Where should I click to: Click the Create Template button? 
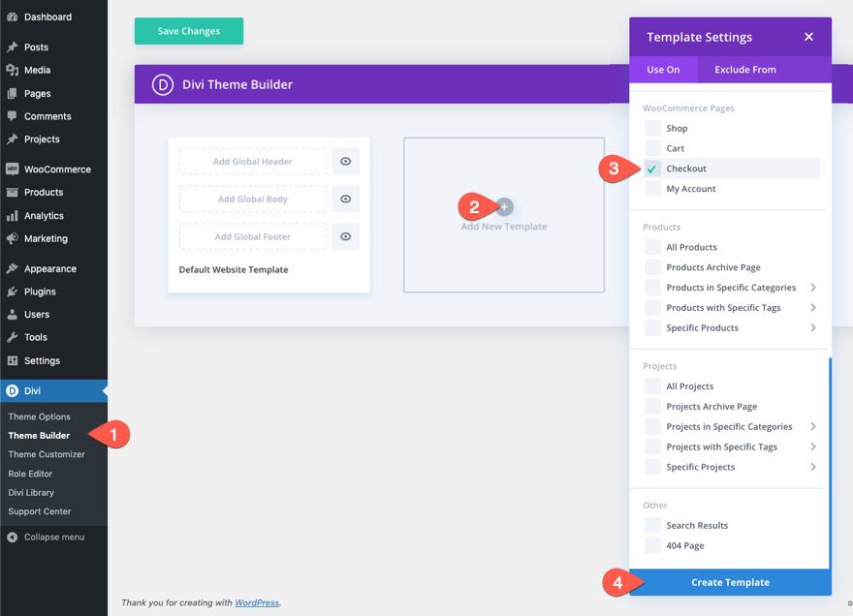(730, 582)
